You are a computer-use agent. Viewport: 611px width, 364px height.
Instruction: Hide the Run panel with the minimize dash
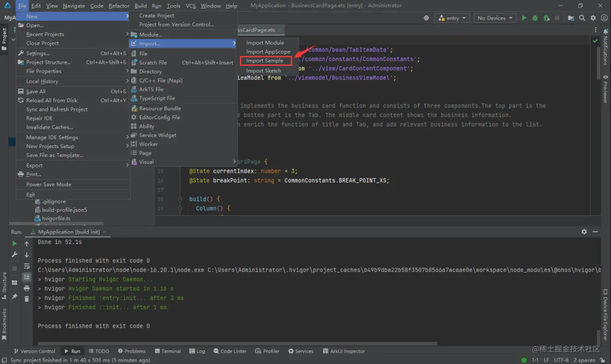click(x=595, y=232)
